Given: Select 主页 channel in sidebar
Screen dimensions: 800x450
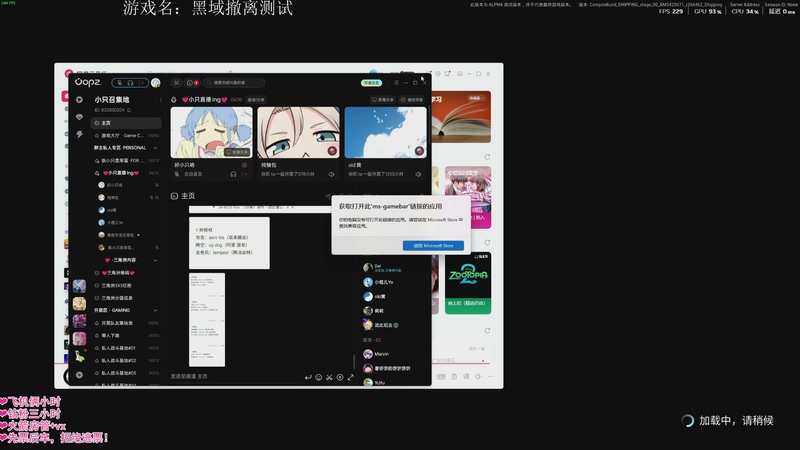Looking at the screenshot, I should [x=126, y=123].
